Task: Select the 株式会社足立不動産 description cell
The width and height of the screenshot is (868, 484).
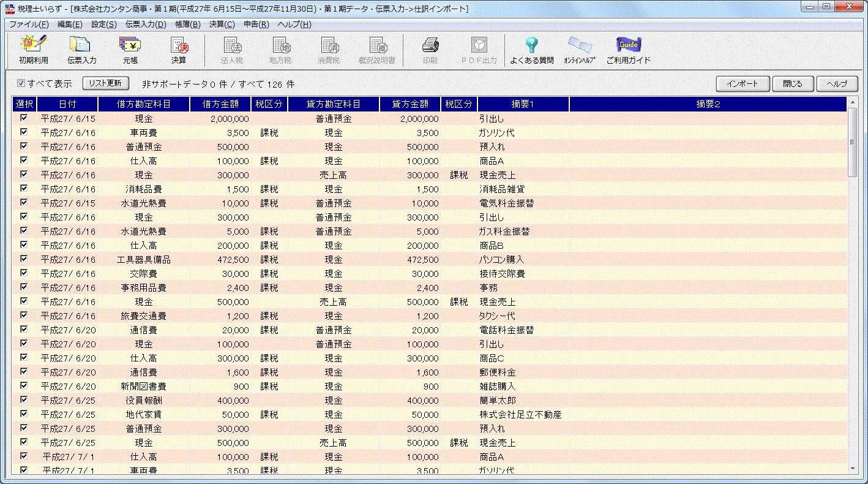Action: 520,415
